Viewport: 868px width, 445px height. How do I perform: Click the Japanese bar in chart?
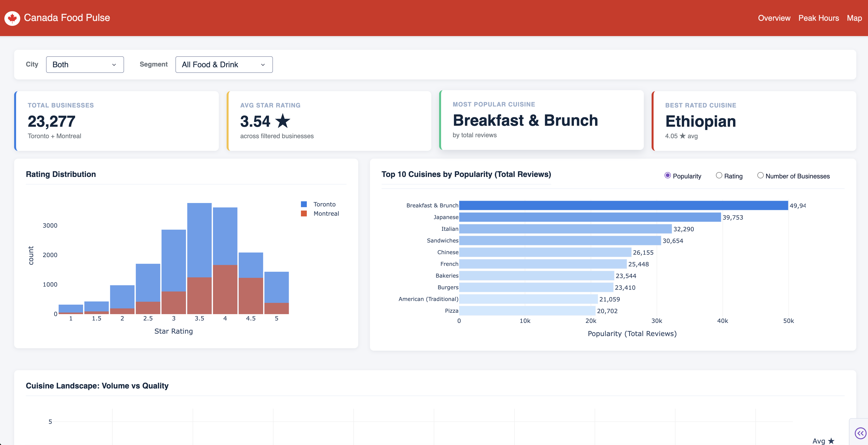590,217
